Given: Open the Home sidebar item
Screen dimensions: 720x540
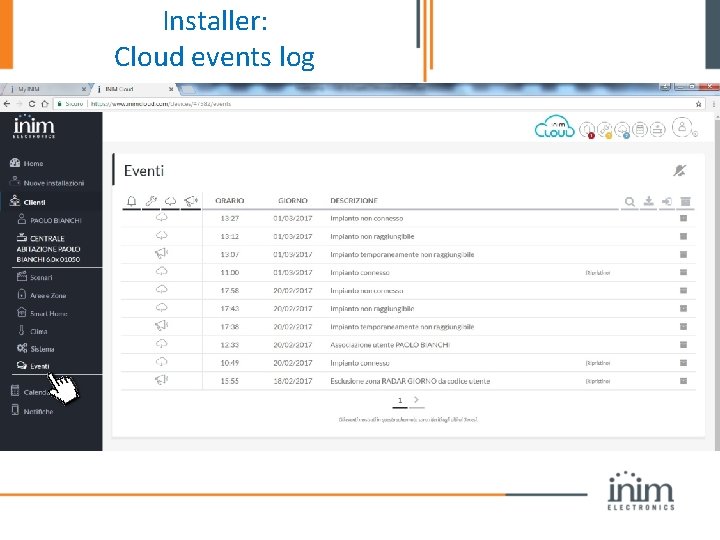Looking at the screenshot, I should click(x=27, y=163).
